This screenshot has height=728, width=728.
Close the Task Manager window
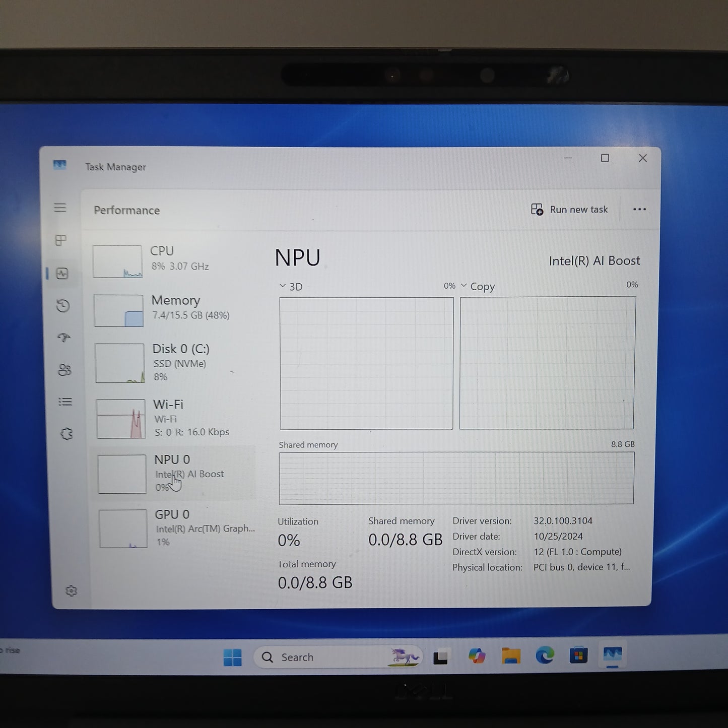point(643,158)
